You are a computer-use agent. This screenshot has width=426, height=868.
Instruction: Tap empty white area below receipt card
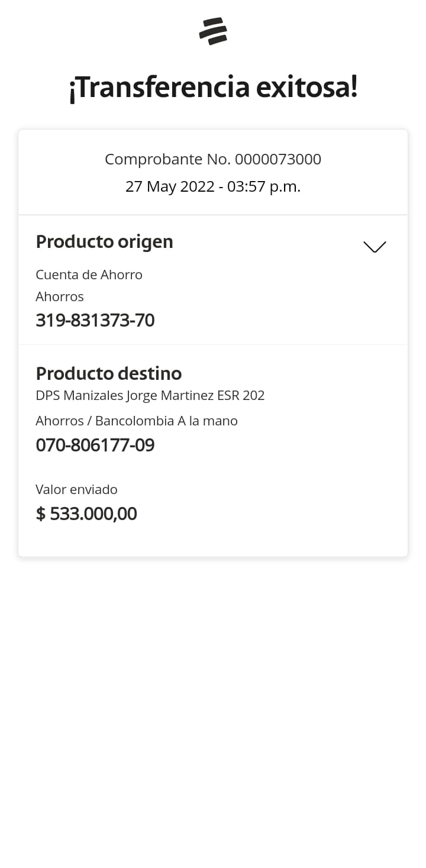[213, 710]
